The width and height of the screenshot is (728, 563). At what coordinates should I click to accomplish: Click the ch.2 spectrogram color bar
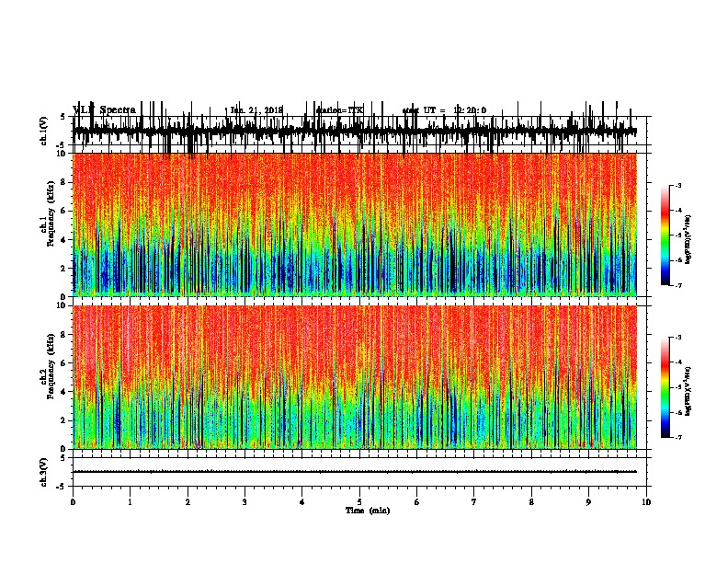[x=665, y=387]
